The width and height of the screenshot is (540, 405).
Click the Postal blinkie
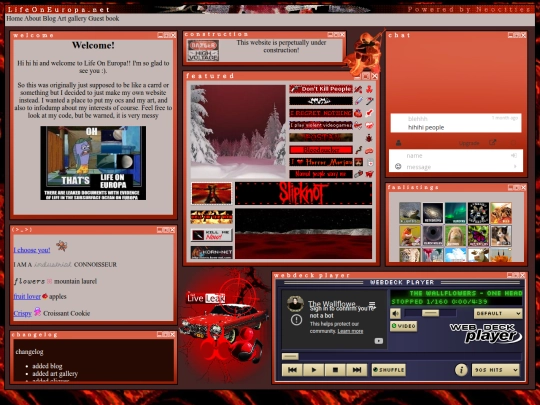(x=321, y=137)
